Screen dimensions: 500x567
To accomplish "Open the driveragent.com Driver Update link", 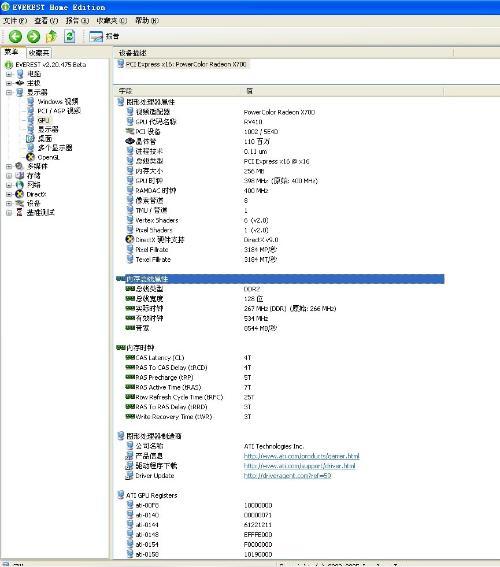I will (287, 476).
